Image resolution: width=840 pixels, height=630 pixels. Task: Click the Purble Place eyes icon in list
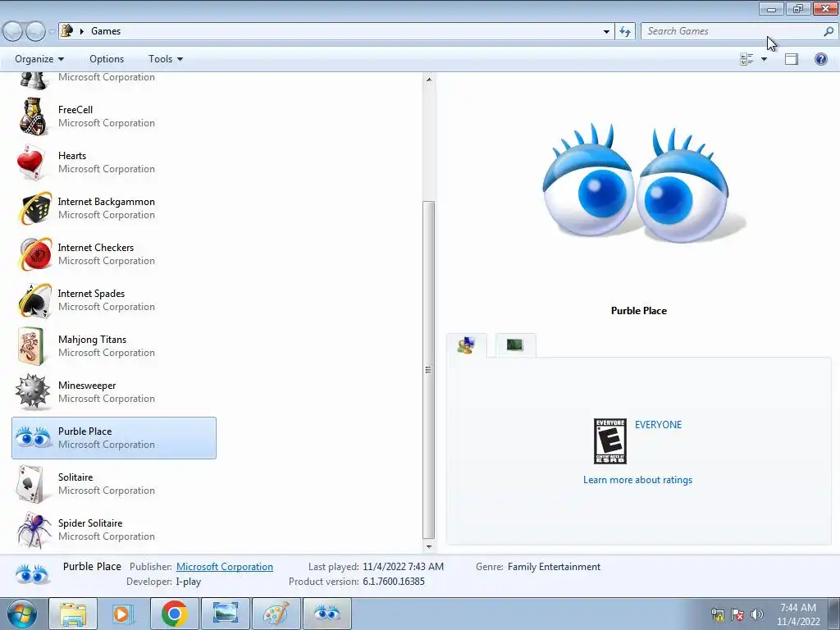click(33, 438)
